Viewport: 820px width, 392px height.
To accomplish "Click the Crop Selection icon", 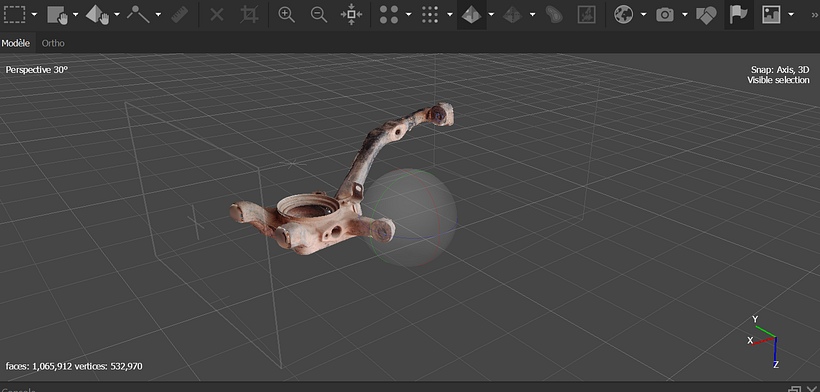I will coord(249,15).
